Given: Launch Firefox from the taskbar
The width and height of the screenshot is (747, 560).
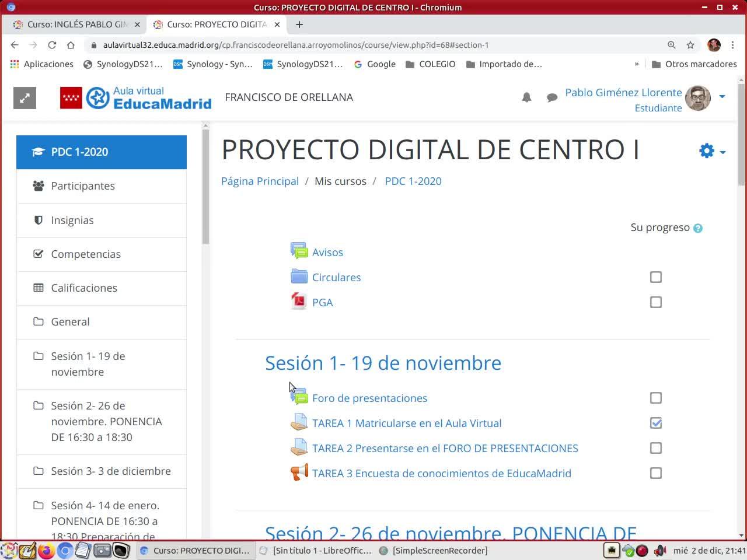Looking at the screenshot, I should (46, 550).
